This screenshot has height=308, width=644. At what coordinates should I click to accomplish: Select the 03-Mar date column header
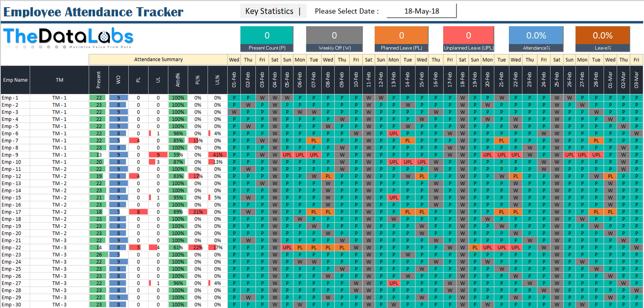636,80
